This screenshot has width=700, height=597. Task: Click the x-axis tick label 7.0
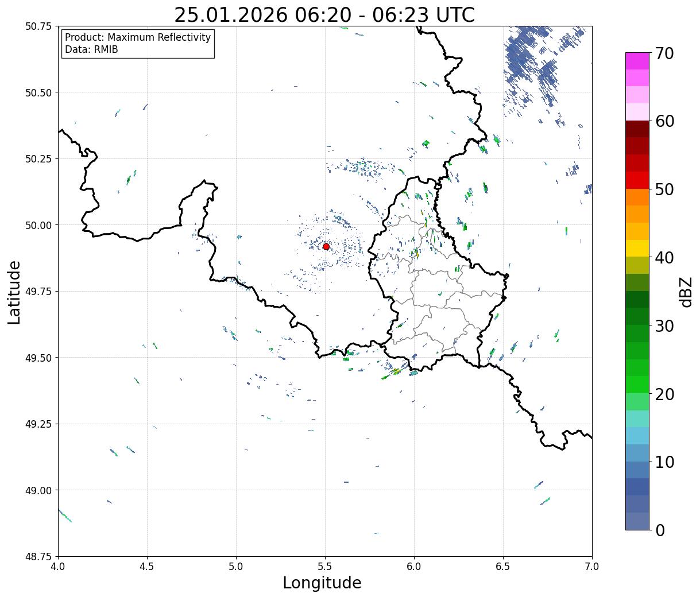coord(592,567)
